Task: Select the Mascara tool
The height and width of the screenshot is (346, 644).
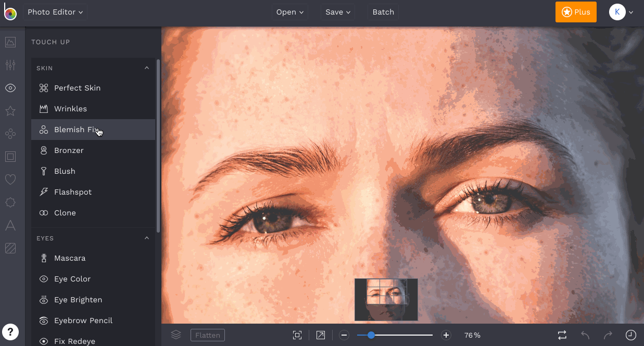Action: click(93, 258)
